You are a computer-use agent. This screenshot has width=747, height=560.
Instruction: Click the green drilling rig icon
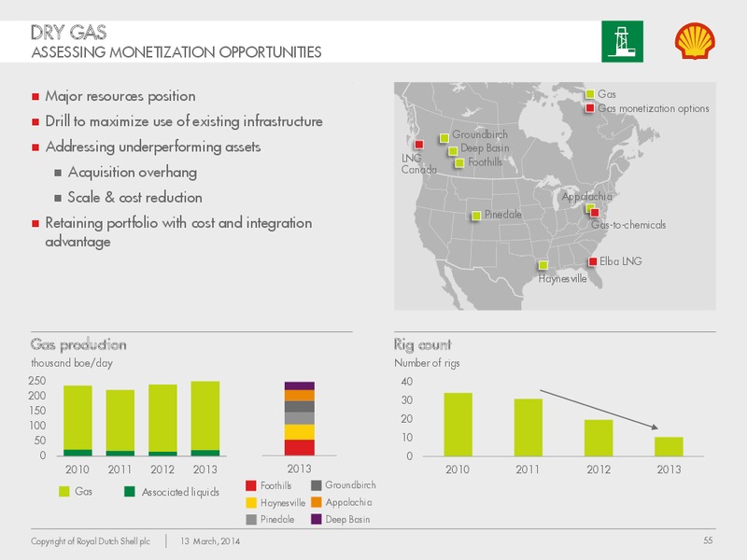tap(622, 41)
